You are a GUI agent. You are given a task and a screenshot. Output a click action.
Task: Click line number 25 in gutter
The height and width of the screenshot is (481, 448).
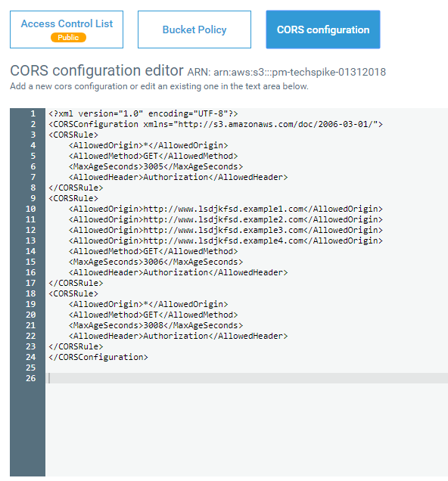click(31, 368)
